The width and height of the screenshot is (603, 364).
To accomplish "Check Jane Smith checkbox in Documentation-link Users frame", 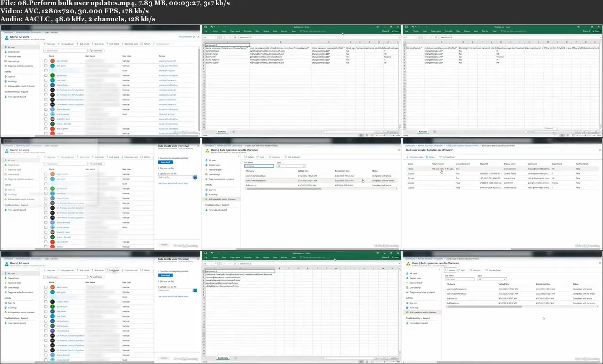I will (x=46, y=80).
